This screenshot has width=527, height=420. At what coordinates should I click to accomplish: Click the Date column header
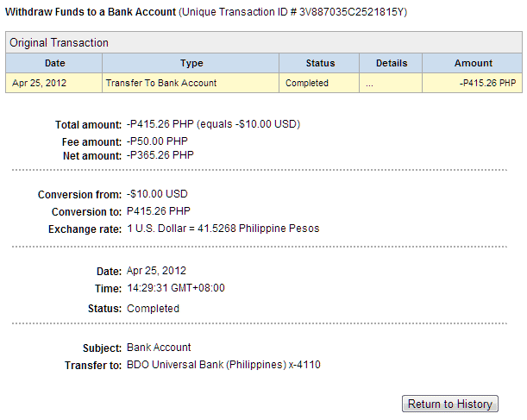[x=54, y=63]
